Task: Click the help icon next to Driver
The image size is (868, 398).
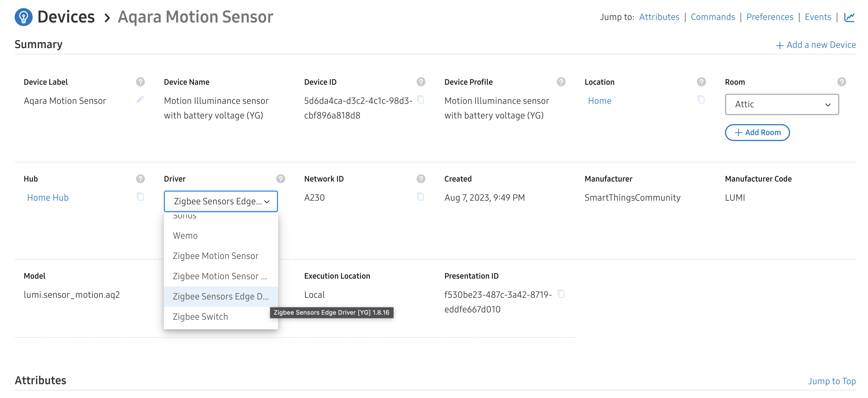Action: tap(280, 179)
